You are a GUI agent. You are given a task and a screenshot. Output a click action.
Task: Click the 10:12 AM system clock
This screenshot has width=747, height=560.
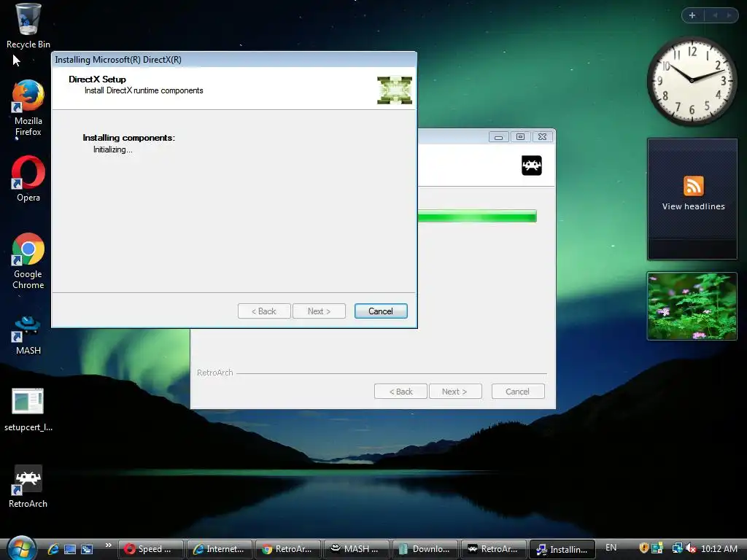pyautogui.click(x=719, y=548)
